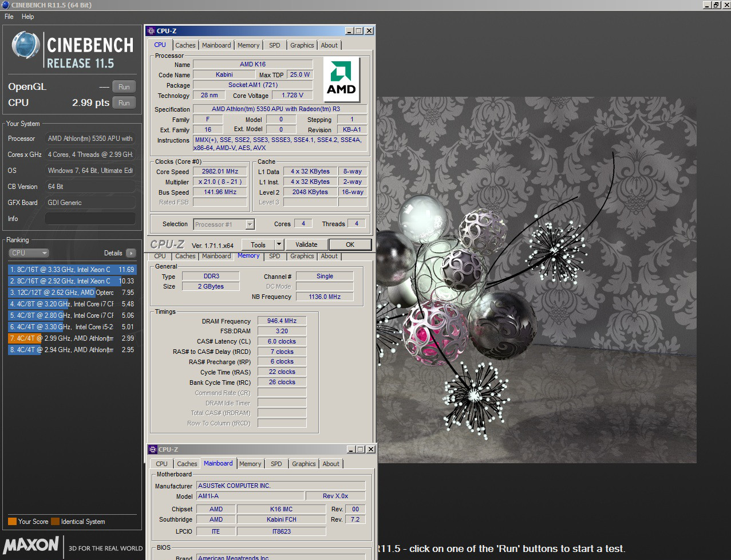Select SPD tab in bottom Mainboard CPU-Z window
This screenshot has width=731, height=560.
[276, 464]
